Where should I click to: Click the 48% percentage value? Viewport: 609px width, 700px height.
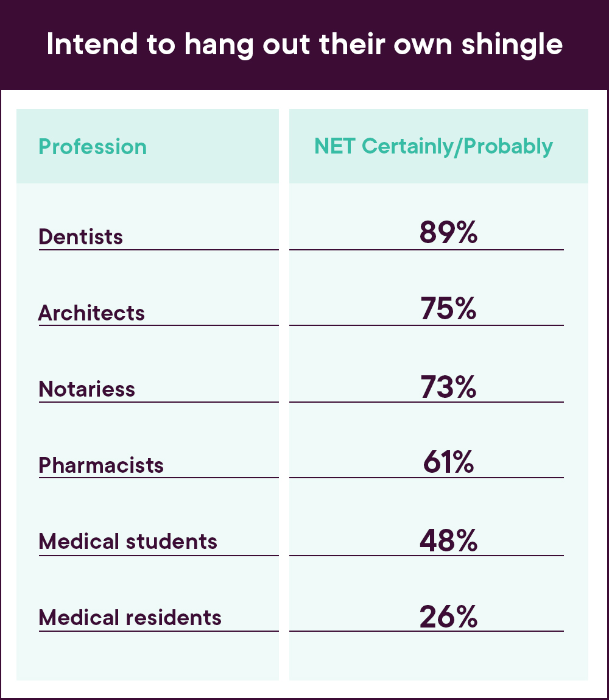pyautogui.click(x=448, y=540)
